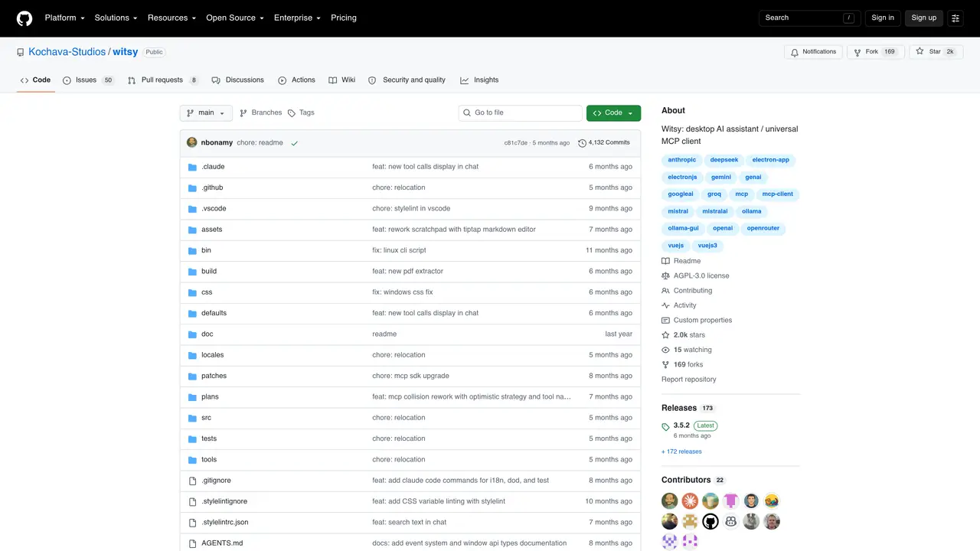Open the commit history clock icon
The width and height of the screenshot is (980, 551).
[582, 143]
